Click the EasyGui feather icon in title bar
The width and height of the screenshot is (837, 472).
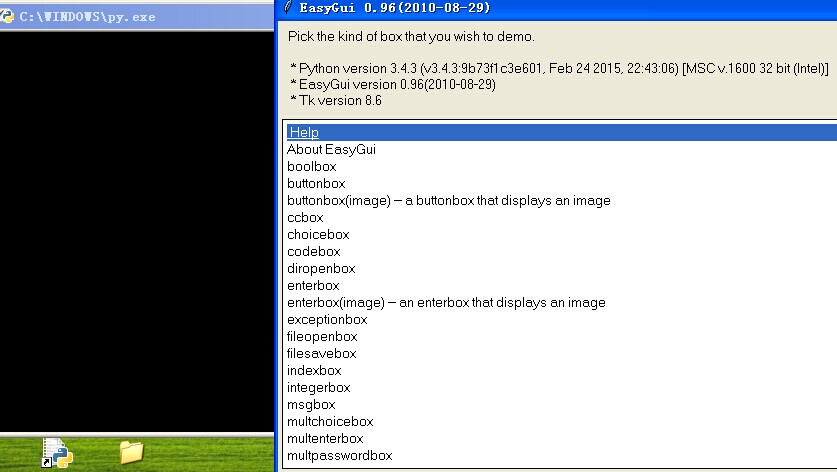[x=289, y=8]
